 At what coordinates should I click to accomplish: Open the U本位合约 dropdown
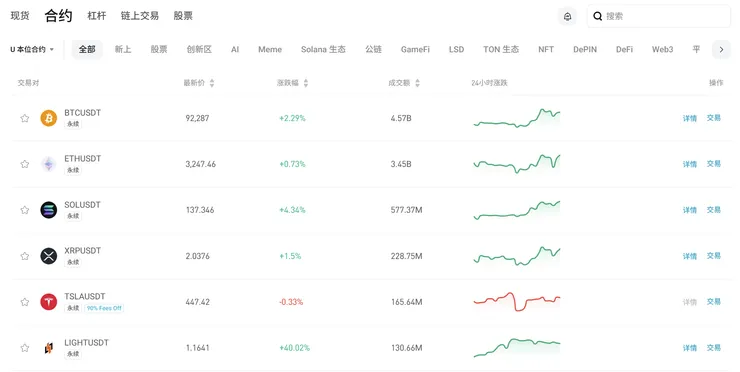(x=32, y=49)
